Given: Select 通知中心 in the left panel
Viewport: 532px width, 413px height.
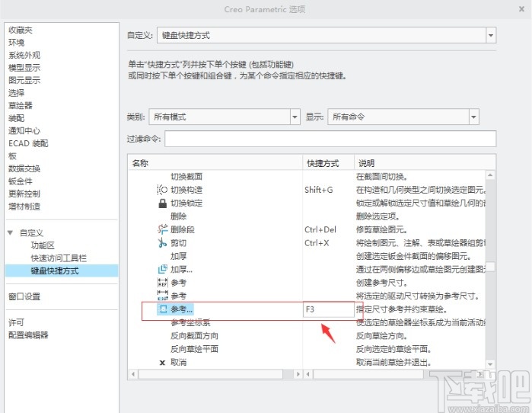Looking at the screenshot, I should [x=24, y=130].
